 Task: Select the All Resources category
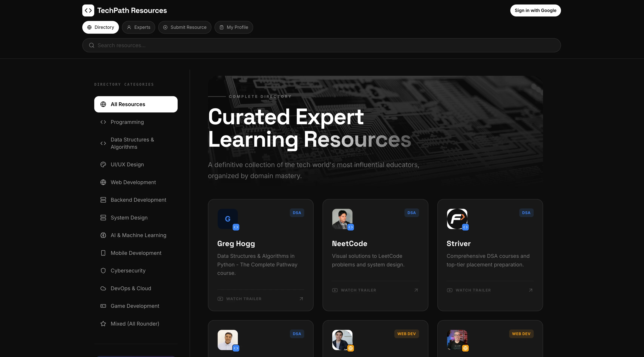(x=136, y=104)
